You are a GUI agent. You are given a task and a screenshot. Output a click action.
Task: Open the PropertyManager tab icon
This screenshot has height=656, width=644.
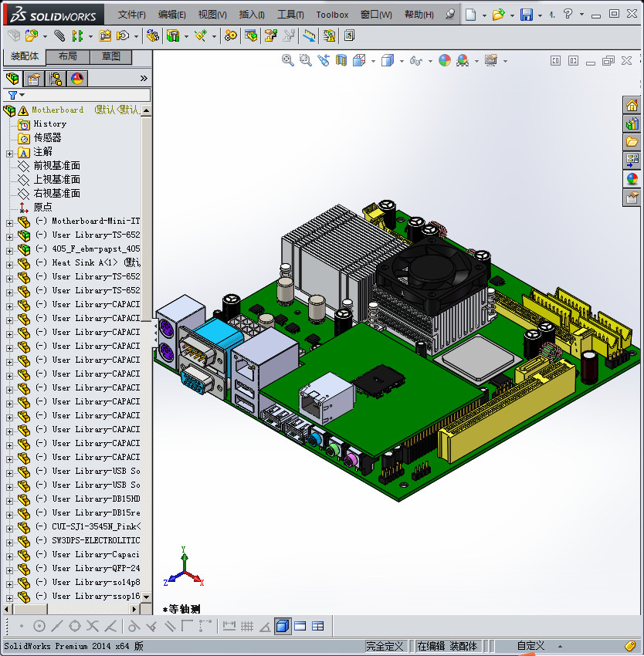click(x=34, y=79)
